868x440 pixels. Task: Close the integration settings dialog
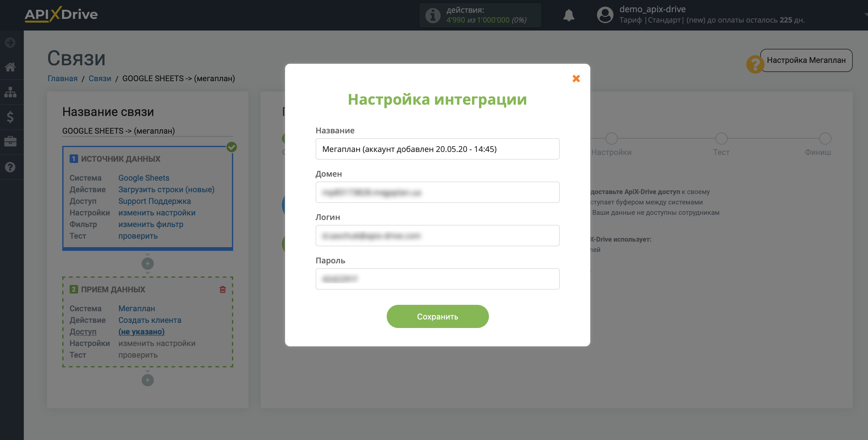tap(576, 78)
